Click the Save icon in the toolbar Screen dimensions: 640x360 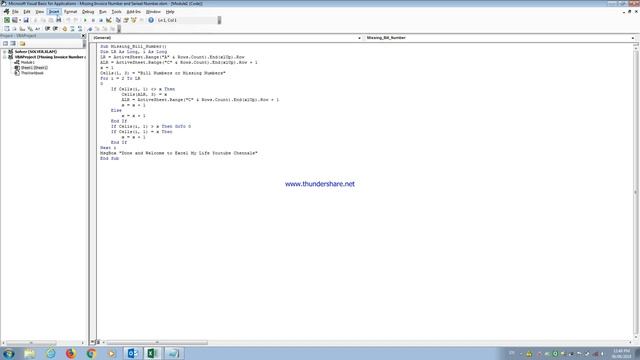pos(26,20)
